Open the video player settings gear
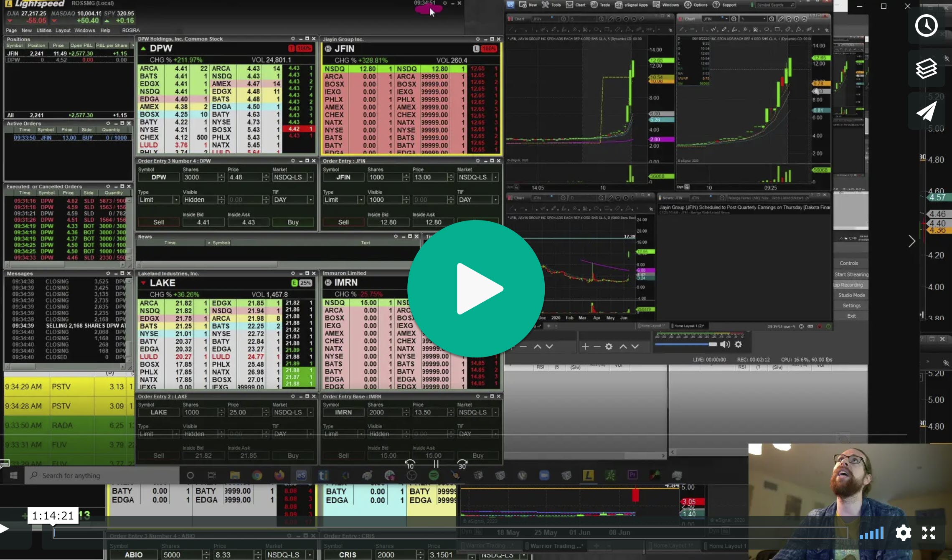The height and width of the screenshot is (560, 952). (x=903, y=533)
